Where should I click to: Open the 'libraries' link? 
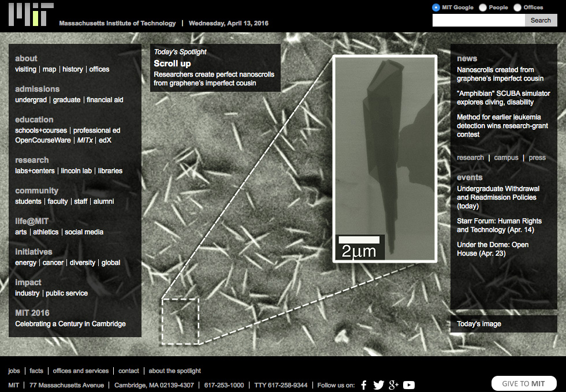pos(110,171)
